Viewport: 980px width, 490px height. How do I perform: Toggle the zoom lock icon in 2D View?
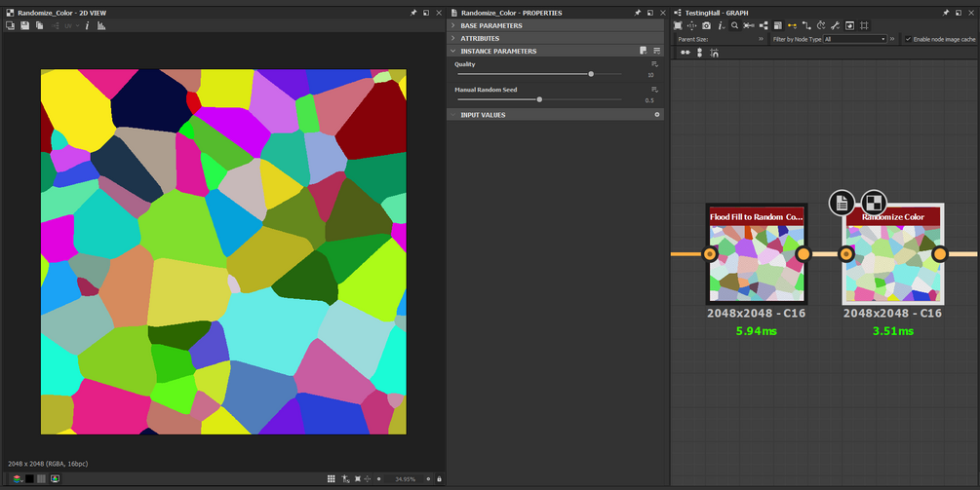[x=439, y=478]
